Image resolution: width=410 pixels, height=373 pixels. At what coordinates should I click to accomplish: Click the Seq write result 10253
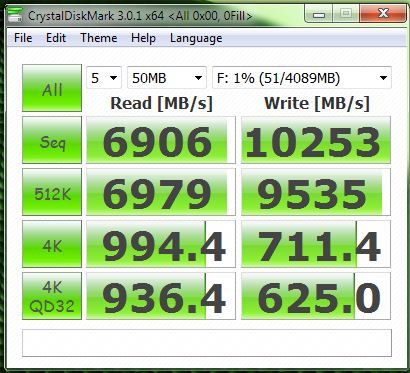point(316,140)
